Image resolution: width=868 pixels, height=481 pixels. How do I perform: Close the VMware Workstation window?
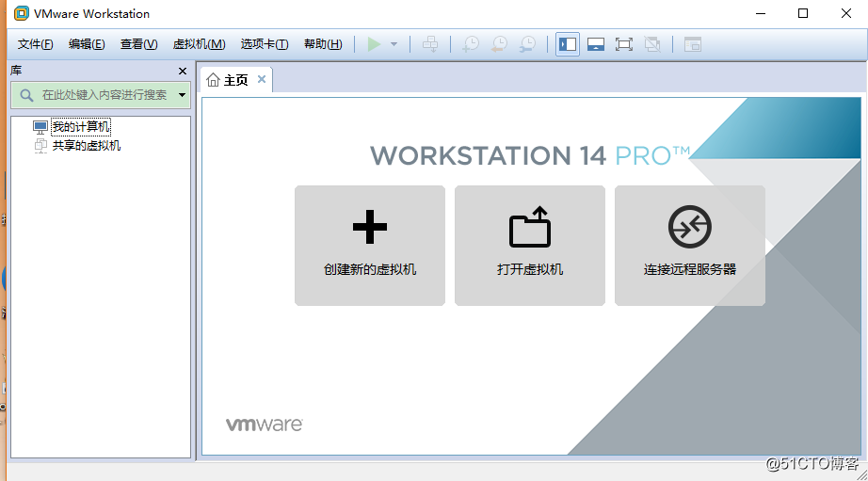(845, 13)
